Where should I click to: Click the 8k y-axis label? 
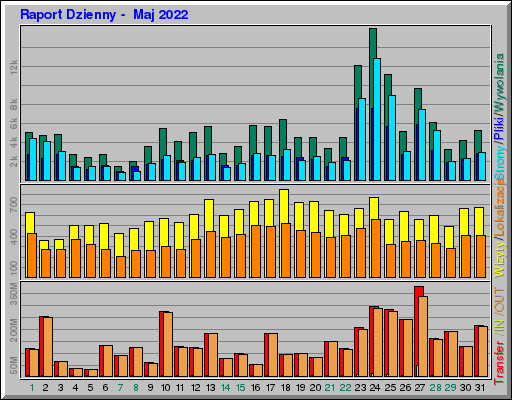point(14,105)
